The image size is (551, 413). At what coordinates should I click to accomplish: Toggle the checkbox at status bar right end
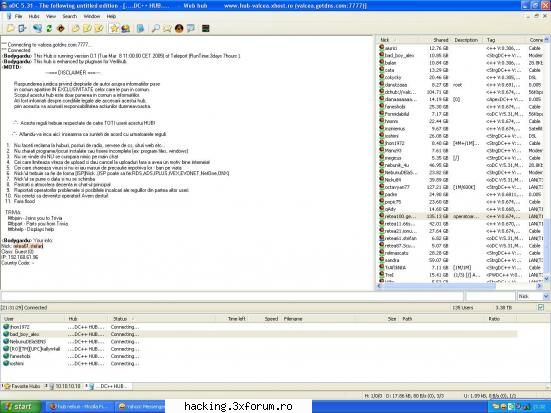541,307
